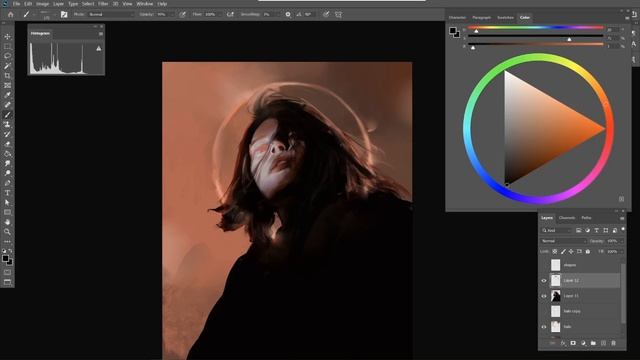Image resolution: width=640 pixels, height=360 pixels.
Task: Select the Lasso tool
Action: (x=7, y=56)
